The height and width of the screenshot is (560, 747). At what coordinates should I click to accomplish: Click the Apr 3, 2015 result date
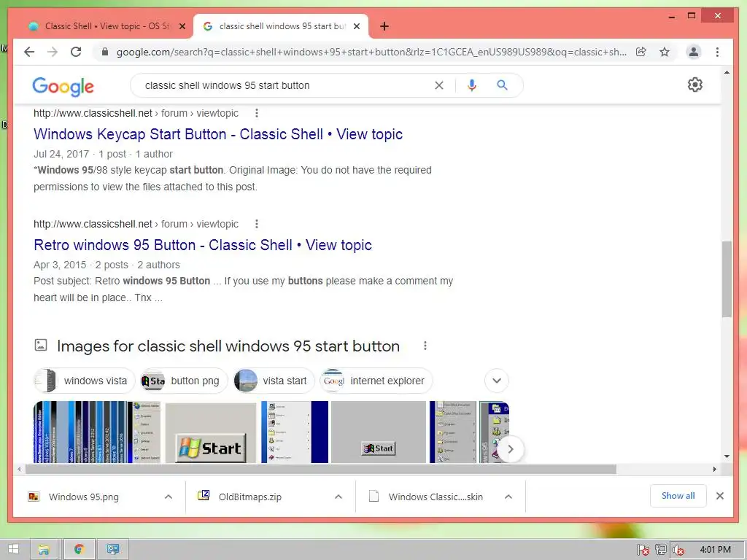60,265
